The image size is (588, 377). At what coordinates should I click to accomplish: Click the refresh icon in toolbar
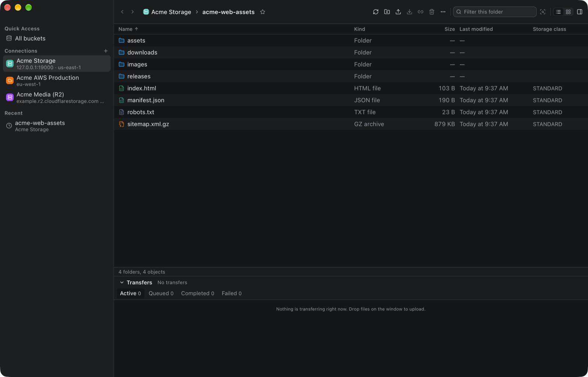376,12
